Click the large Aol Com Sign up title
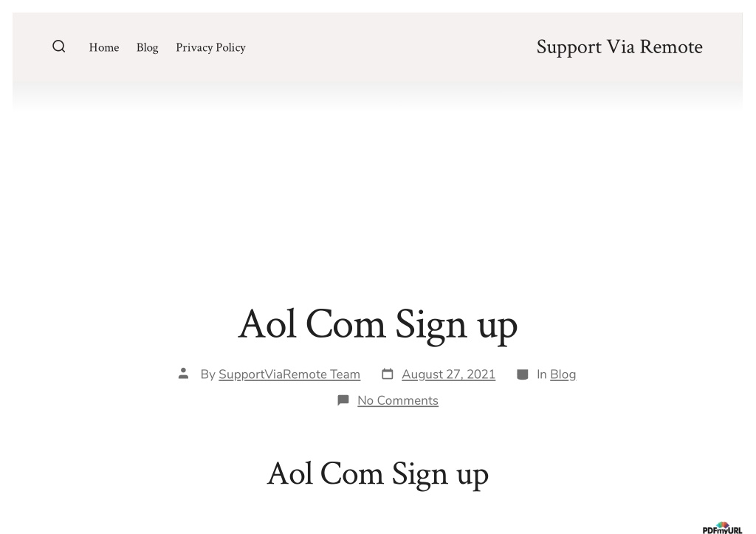756x534 pixels. pos(378,325)
